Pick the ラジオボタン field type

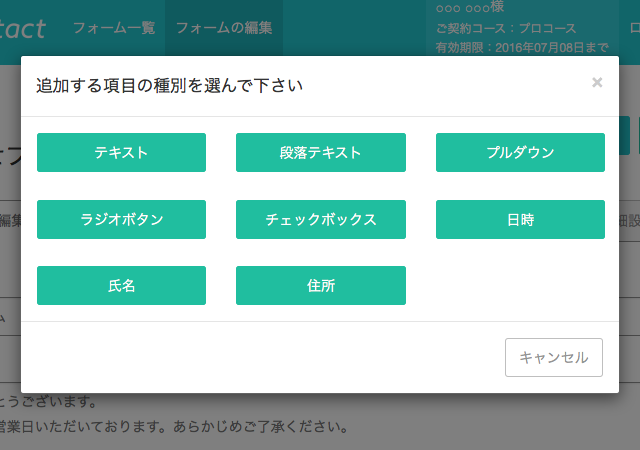[121, 219]
